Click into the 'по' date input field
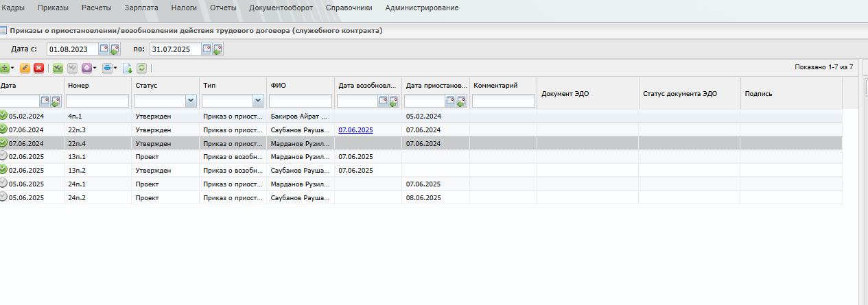Screen dimensions: 868x305 click(175, 49)
